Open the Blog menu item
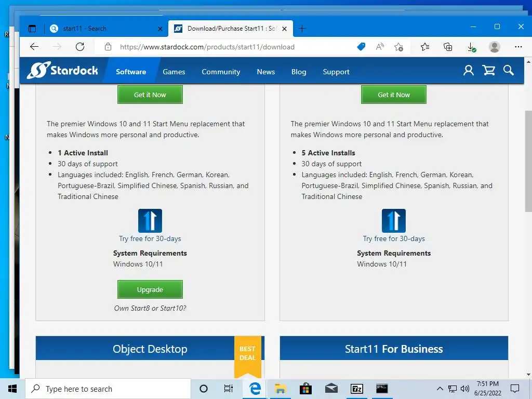The height and width of the screenshot is (399, 532). tap(299, 72)
